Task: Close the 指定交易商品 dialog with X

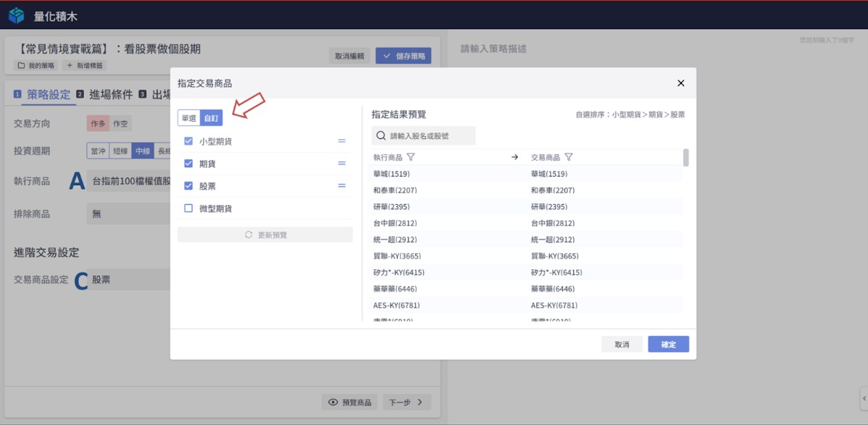Action: click(x=680, y=83)
